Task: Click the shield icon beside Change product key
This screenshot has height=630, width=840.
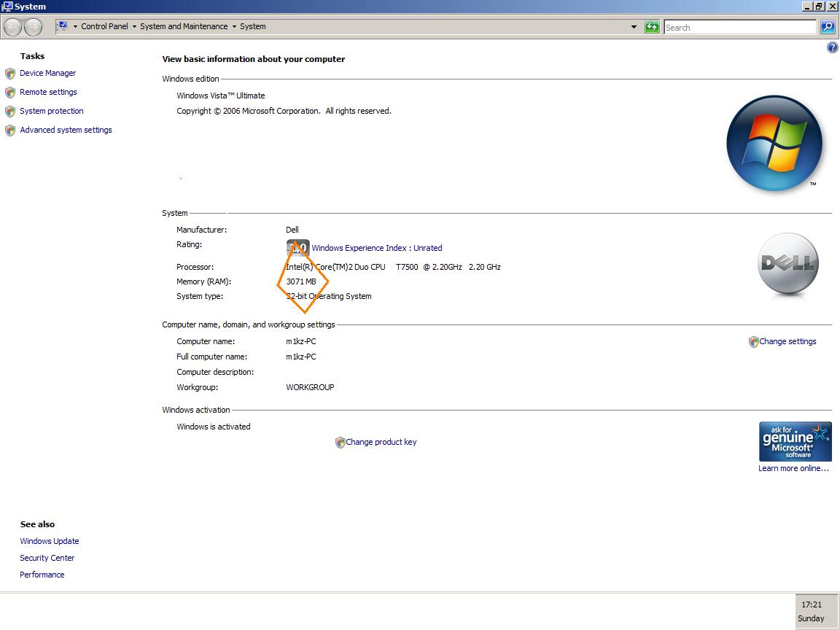Action: 341,443
